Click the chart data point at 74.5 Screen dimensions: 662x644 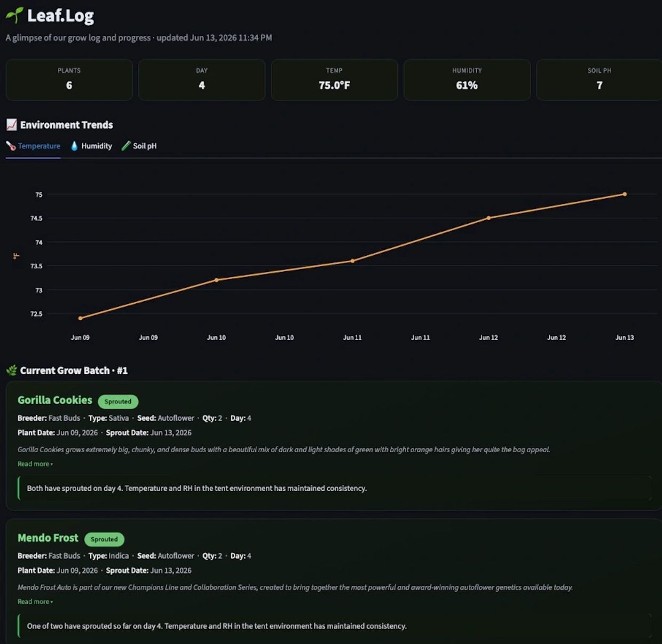coord(488,218)
